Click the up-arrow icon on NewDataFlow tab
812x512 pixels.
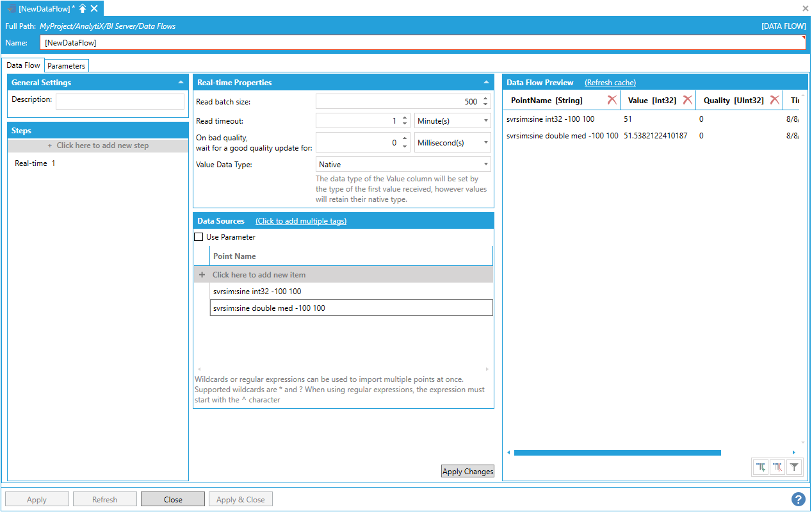tap(83, 8)
